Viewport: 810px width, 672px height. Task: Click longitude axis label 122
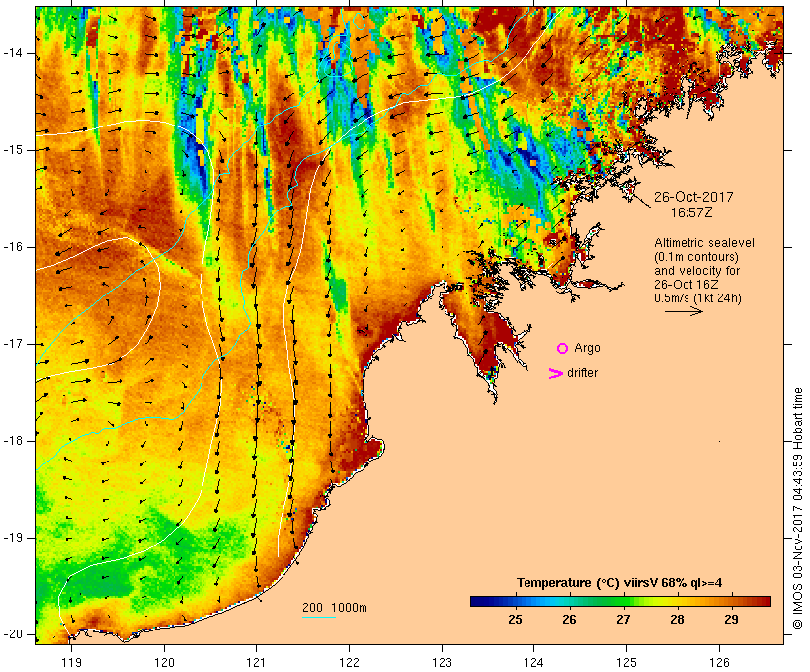point(350,662)
